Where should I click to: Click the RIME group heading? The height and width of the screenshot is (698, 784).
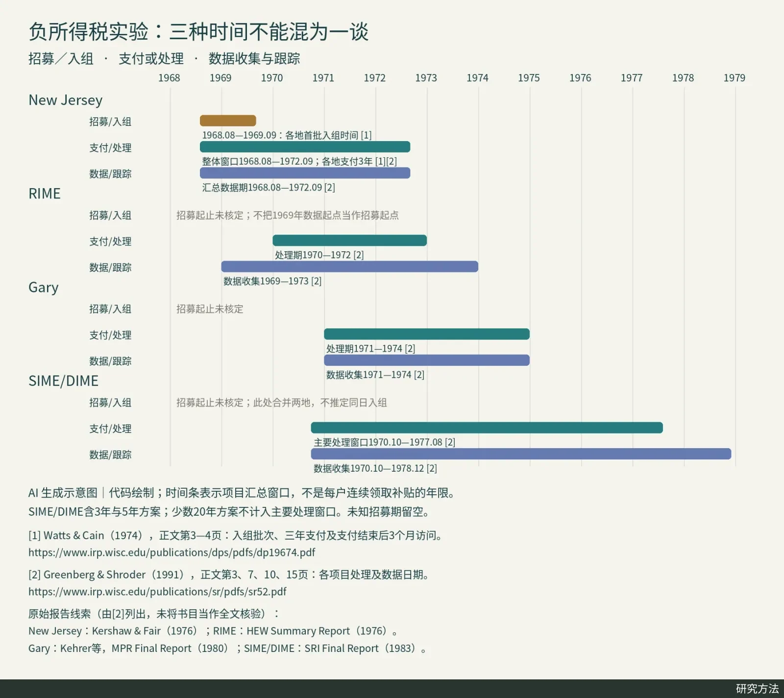point(45,193)
